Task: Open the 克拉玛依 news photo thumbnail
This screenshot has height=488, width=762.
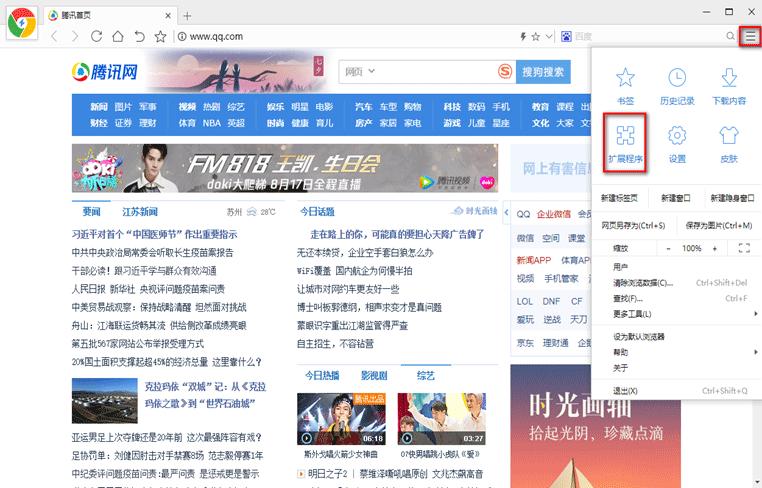Action: pos(104,401)
